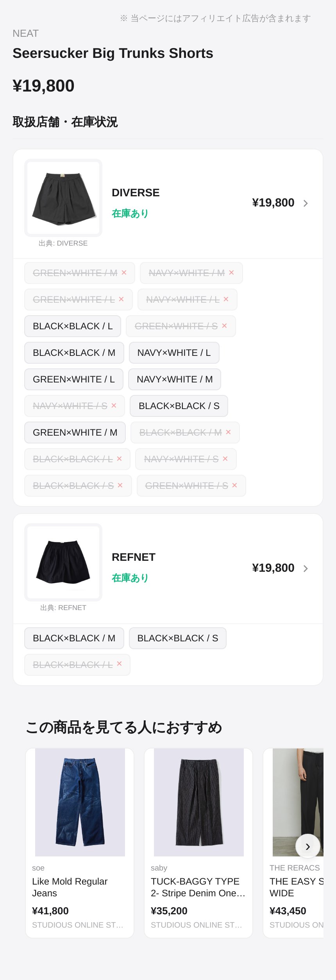Open saby TUCK-BAGGY denim product card
The height and width of the screenshot is (980, 336).
(x=198, y=842)
